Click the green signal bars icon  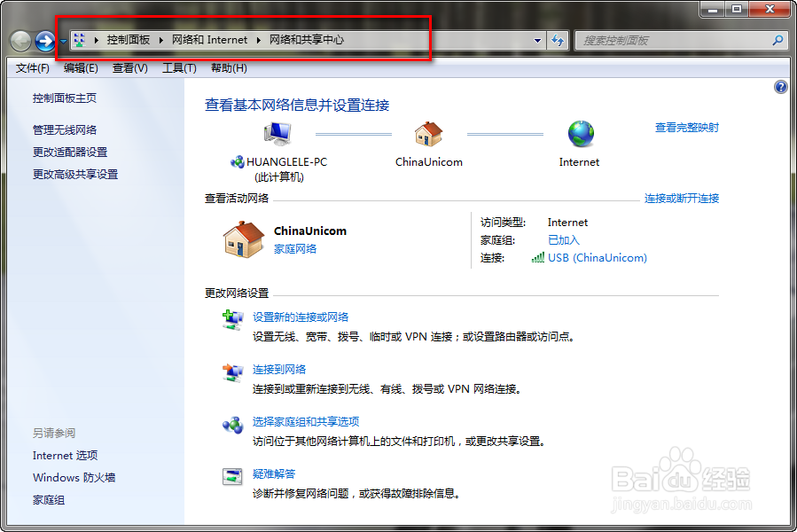538,258
